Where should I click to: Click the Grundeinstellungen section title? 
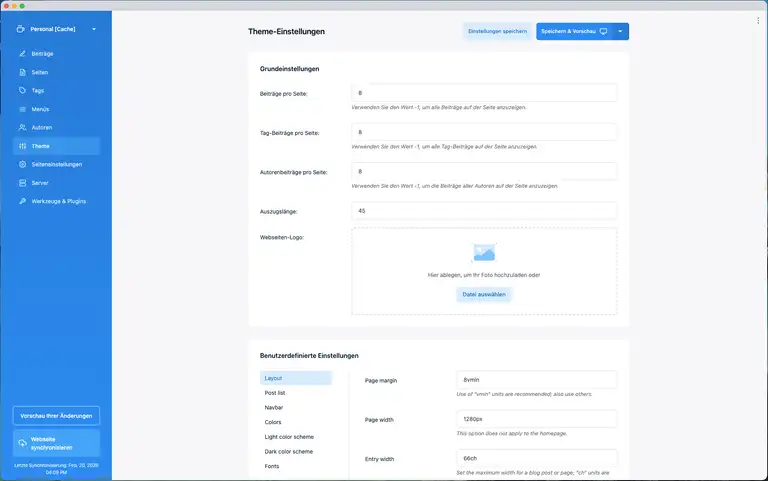pos(289,69)
